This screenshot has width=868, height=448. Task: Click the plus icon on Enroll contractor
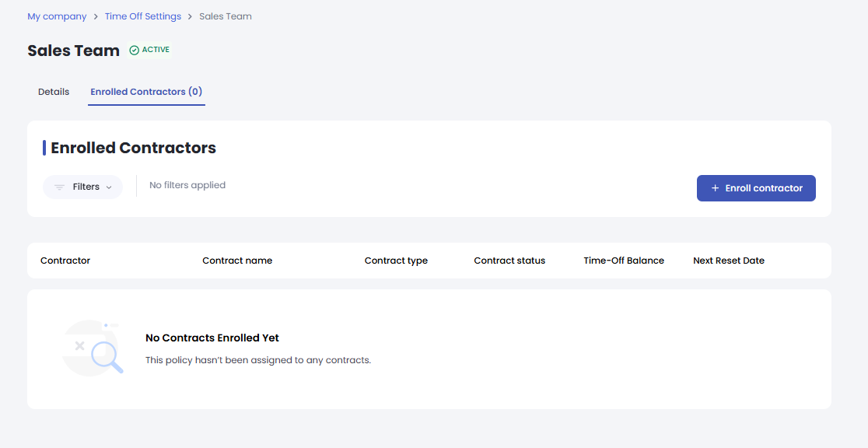click(715, 188)
